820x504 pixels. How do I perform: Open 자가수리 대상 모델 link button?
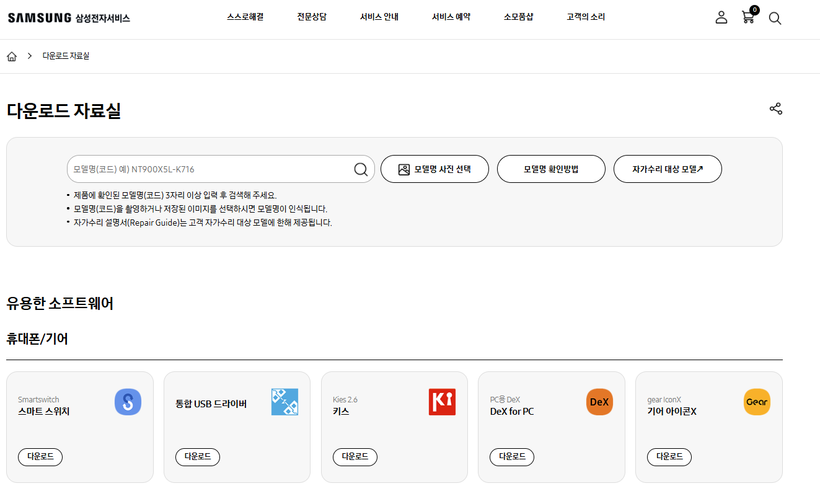point(668,169)
